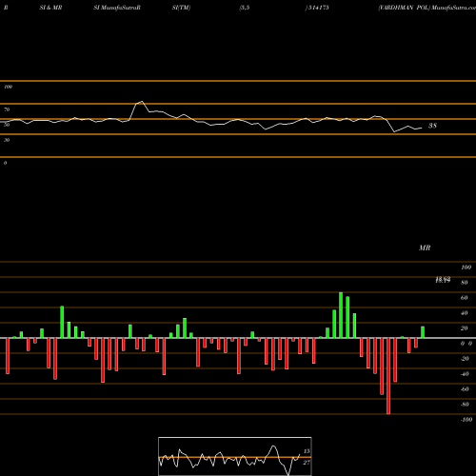The image size is (476, 476).
Task: Click the tallest green MR histogram bar
Action: 341,315
